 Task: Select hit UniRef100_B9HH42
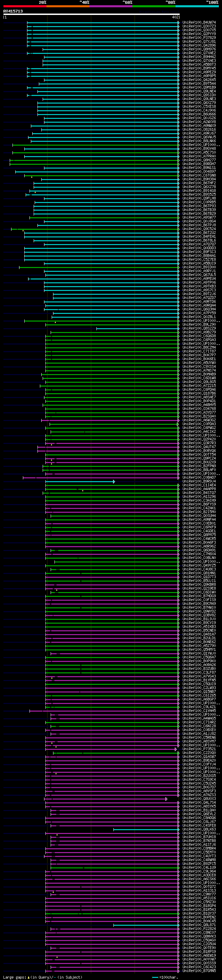(199, 57)
